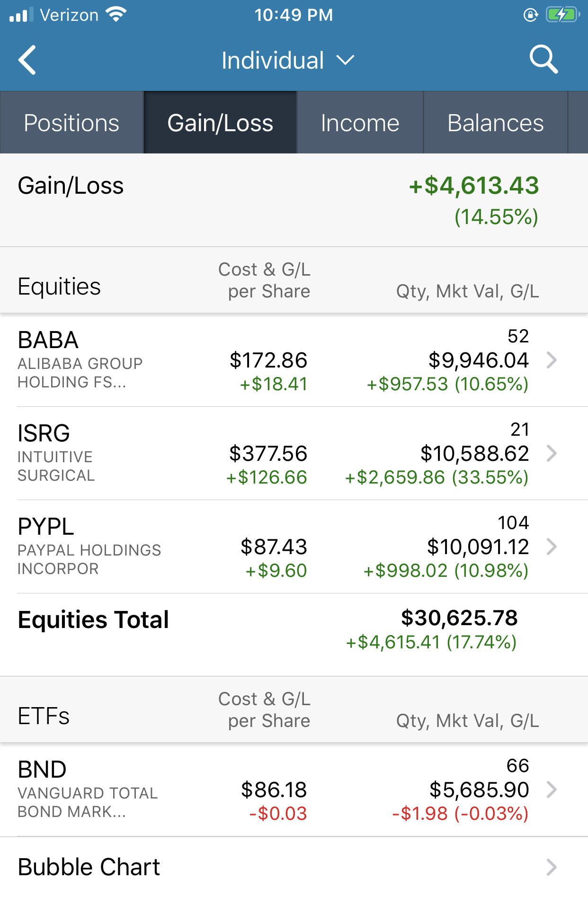Open PYPL position details chevron
Viewport: 588px width, 897px height.
click(x=552, y=547)
